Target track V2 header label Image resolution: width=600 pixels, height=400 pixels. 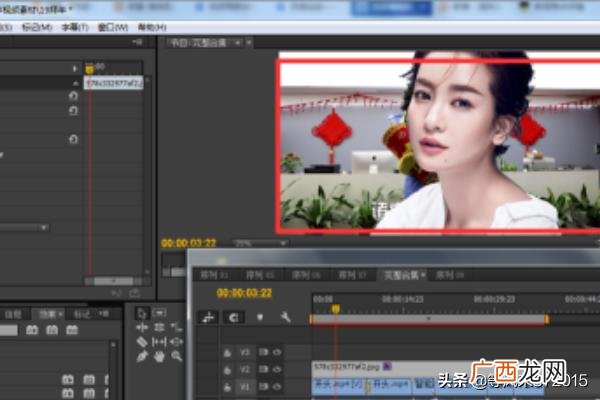click(245, 369)
